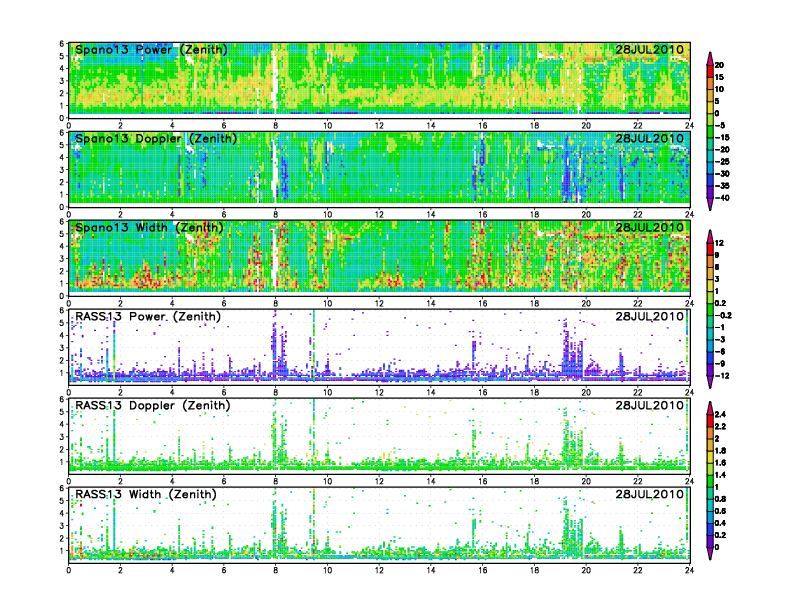Click hour tick 18 under Spano13 Width panel
Viewport: 792px width, 612px height.
pos(534,303)
